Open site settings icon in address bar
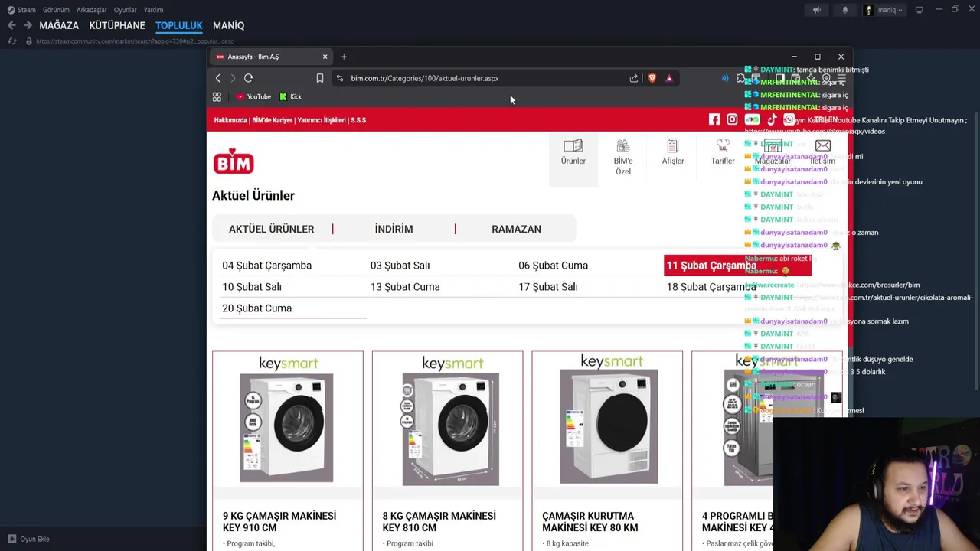 point(340,78)
